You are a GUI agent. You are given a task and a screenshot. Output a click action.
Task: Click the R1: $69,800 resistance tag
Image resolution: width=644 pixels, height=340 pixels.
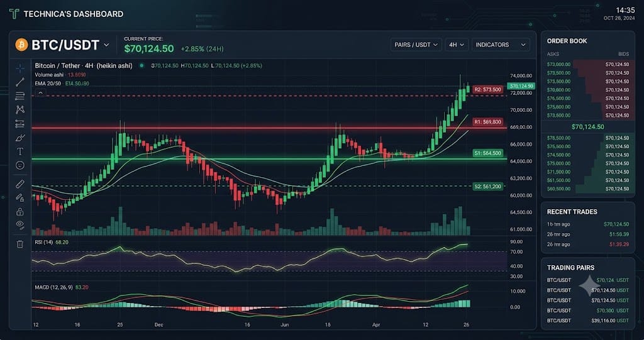[x=487, y=122]
